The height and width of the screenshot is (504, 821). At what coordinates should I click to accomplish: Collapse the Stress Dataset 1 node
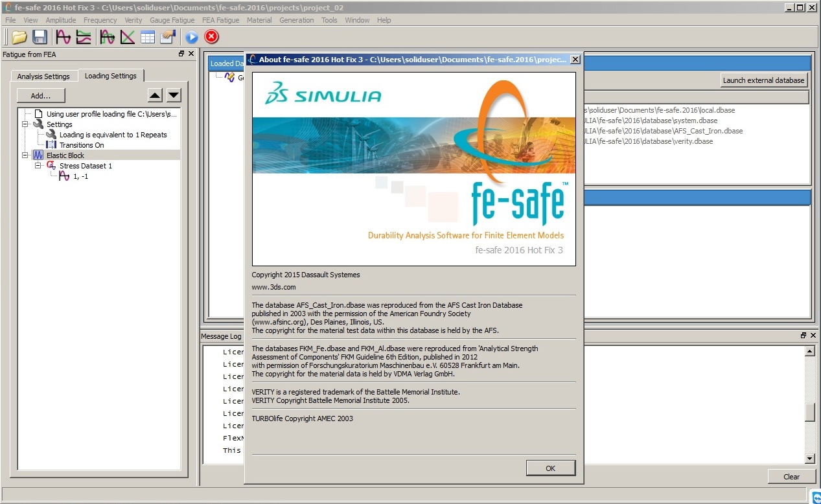point(38,166)
